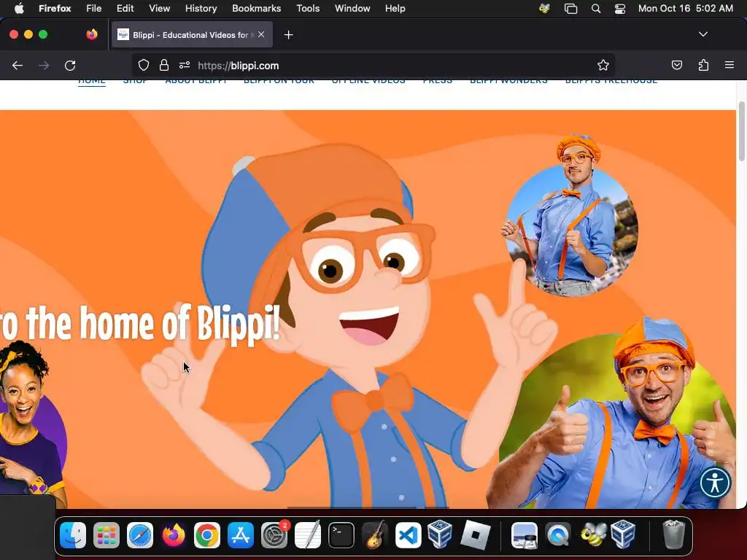Open Spotlight search in menu bar

pyautogui.click(x=596, y=9)
